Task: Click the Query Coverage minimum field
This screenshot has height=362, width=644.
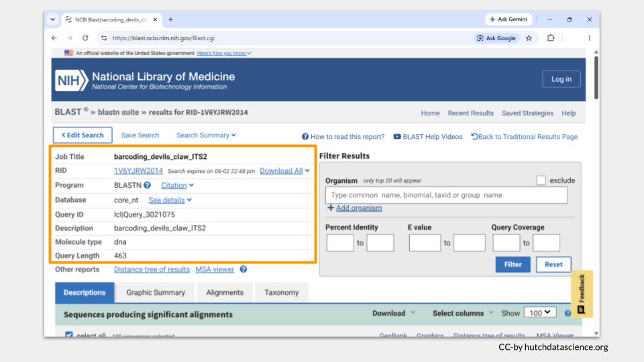Action: pos(506,243)
